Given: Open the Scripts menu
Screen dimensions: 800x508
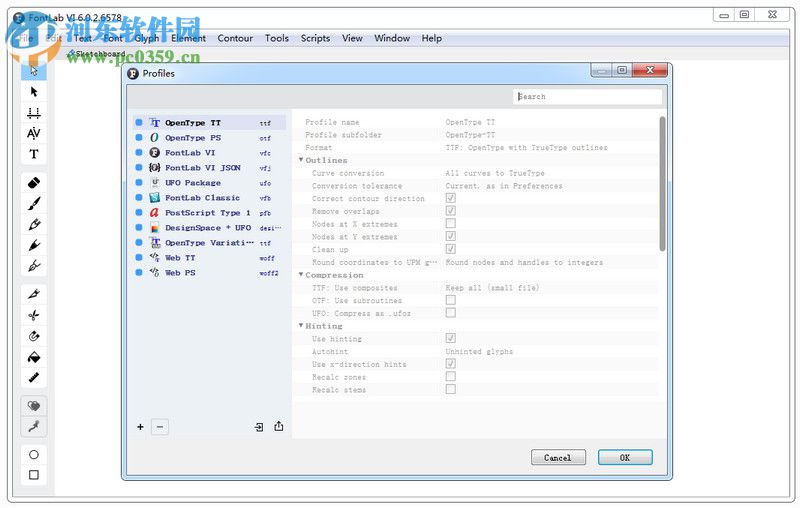Looking at the screenshot, I should [315, 38].
